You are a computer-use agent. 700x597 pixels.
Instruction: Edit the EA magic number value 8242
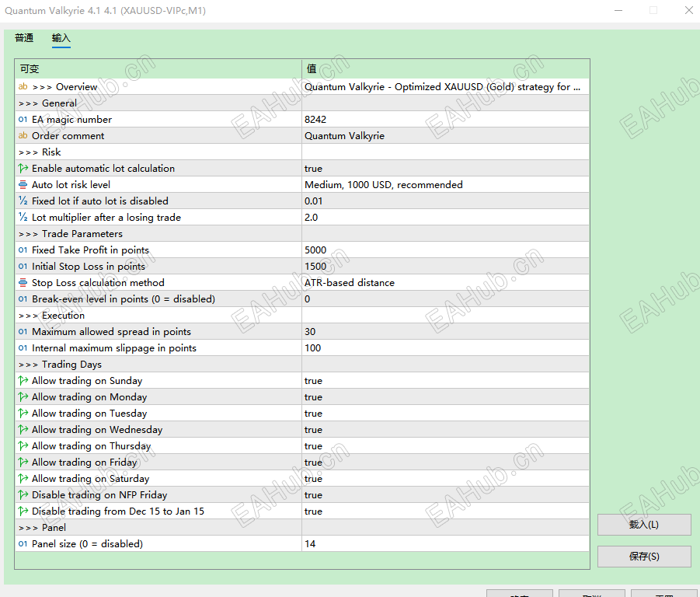click(445, 119)
